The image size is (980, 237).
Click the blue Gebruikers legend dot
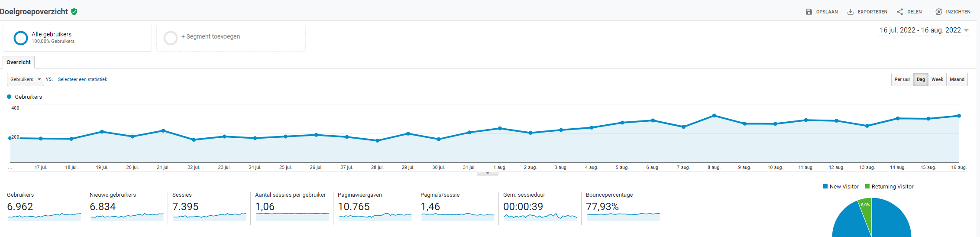9,97
